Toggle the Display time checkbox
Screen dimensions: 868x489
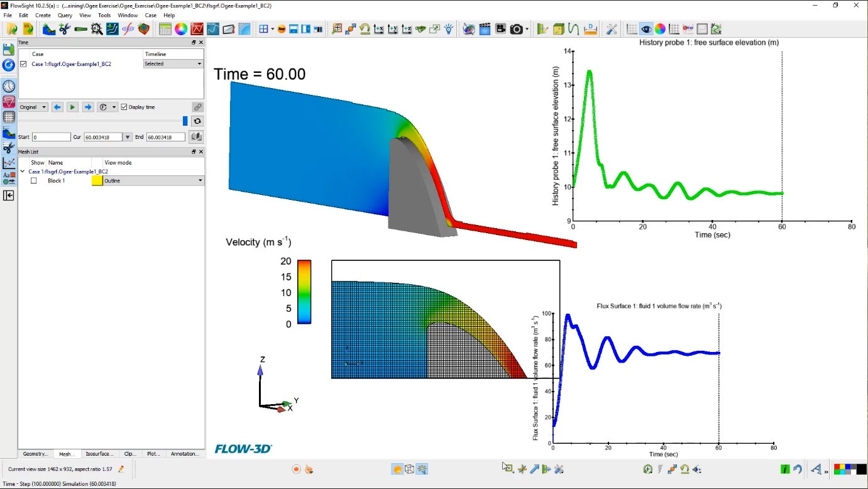(124, 107)
